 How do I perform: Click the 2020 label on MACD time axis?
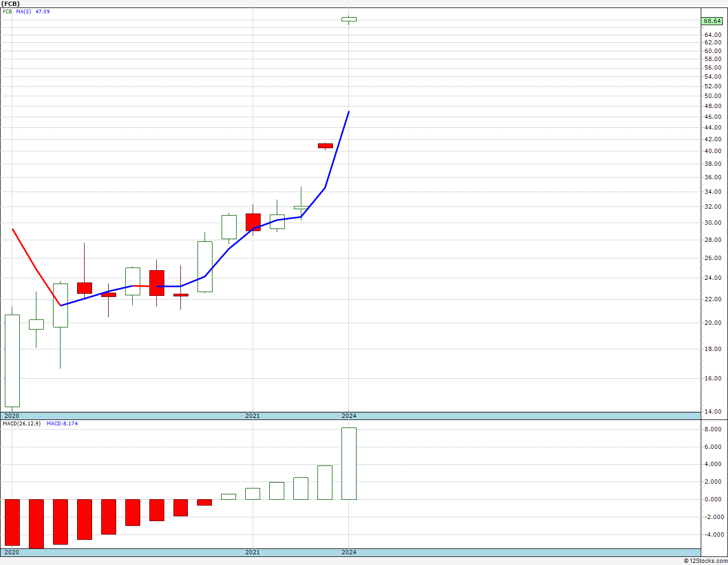tap(12, 552)
